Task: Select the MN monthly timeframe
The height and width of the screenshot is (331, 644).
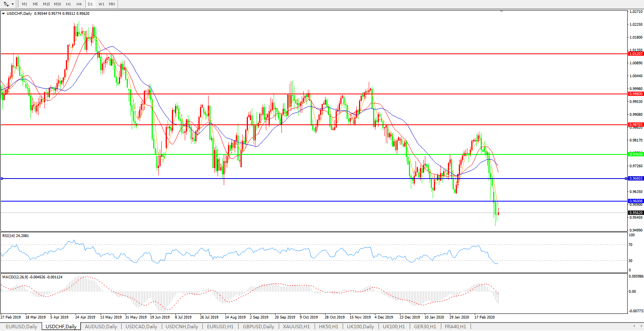Action: point(112,4)
